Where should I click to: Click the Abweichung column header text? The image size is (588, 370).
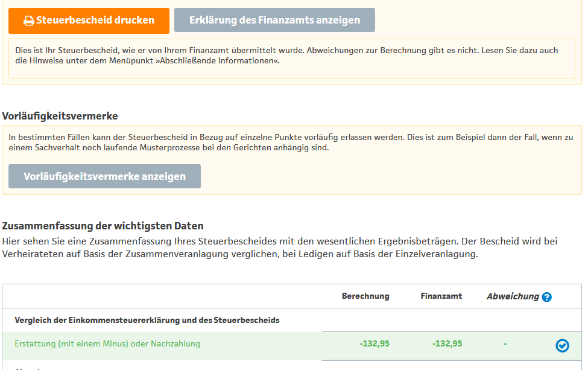click(x=512, y=296)
